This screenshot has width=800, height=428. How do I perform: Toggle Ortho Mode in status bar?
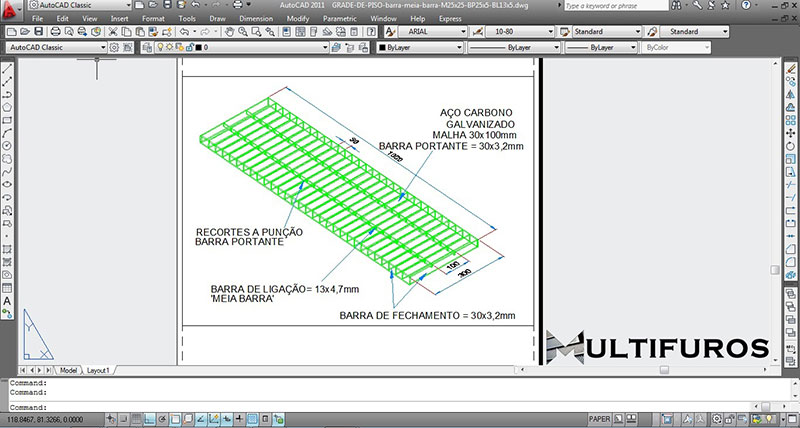coord(150,420)
